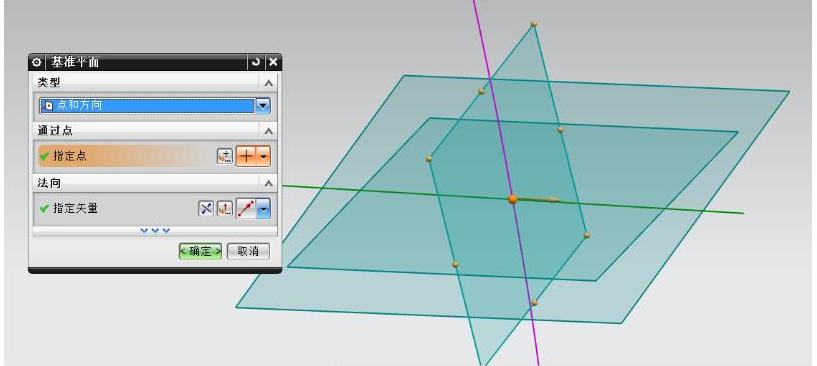Click the 取消 button
817x366 pixels.
coord(249,251)
